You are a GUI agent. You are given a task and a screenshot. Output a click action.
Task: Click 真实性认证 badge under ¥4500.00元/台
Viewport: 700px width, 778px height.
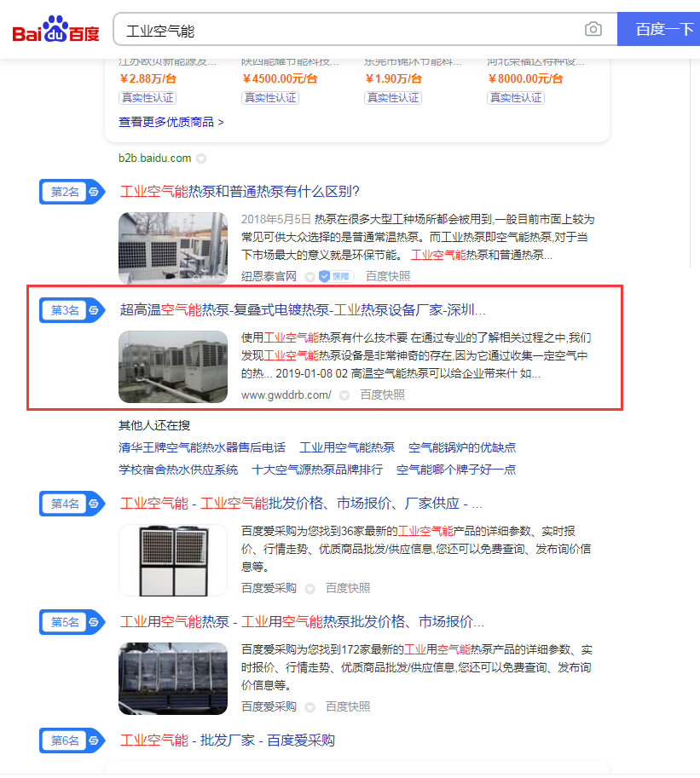(x=270, y=98)
